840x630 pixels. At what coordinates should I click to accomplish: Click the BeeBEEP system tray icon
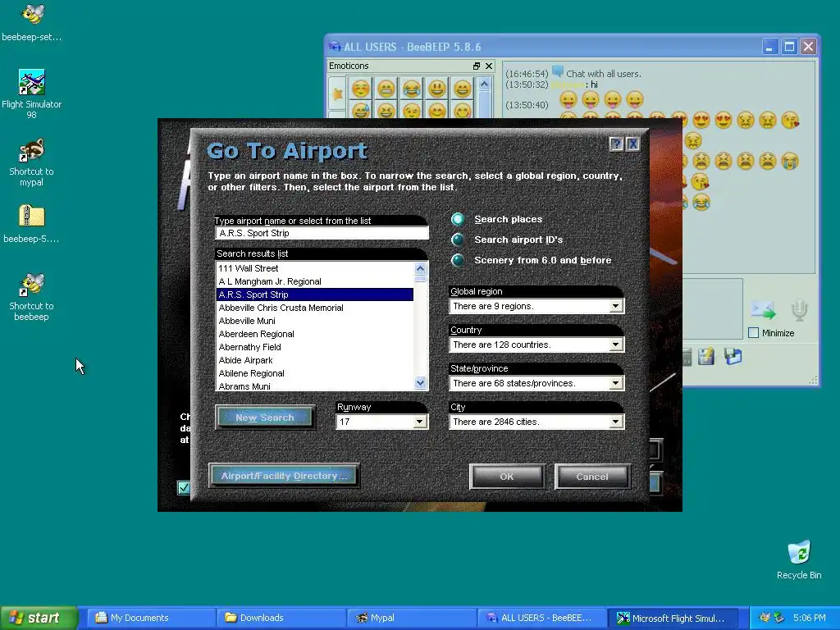(x=765, y=618)
